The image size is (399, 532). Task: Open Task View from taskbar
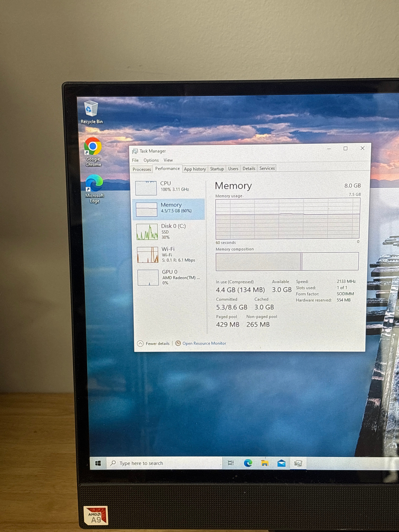point(231,463)
